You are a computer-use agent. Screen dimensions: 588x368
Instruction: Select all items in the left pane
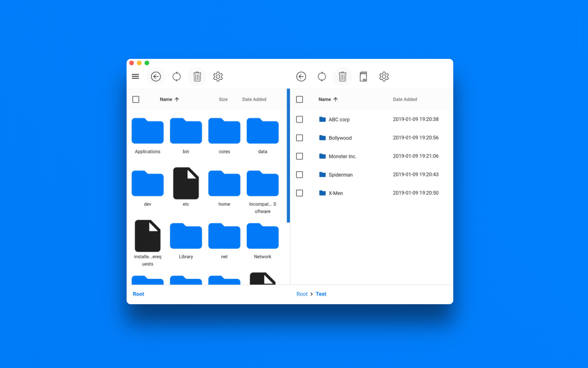(136, 99)
